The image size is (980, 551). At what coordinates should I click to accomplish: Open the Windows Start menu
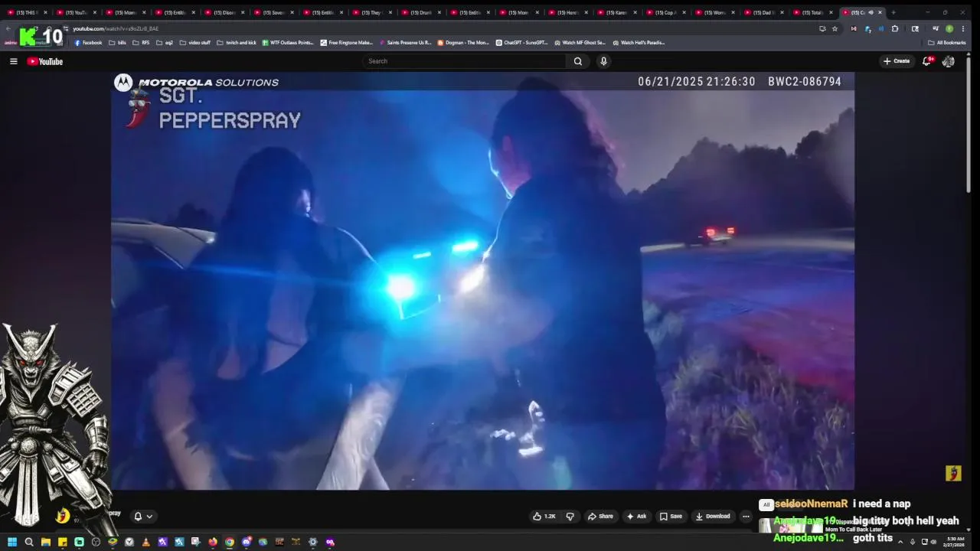pyautogui.click(x=12, y=542)
